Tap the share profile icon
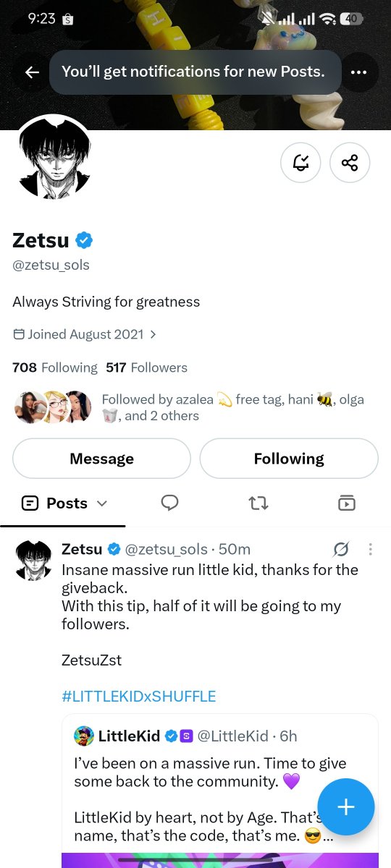The height and width of the screenshot is (868, 391). [350, 163]
